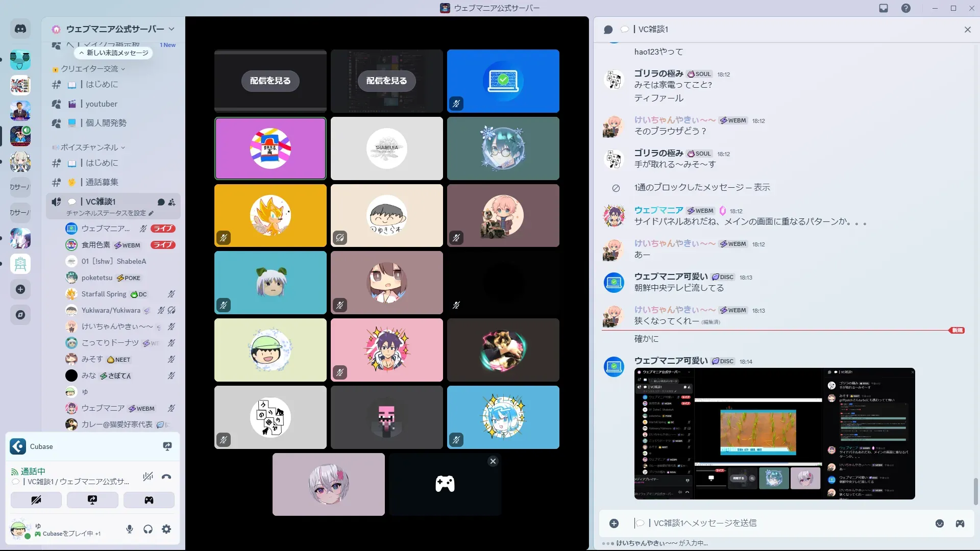The width and height of the screenshot is (980, 551).
Task: Open 個人開発勢 channel
Action: pyautogui.click(x=106, y=123)
